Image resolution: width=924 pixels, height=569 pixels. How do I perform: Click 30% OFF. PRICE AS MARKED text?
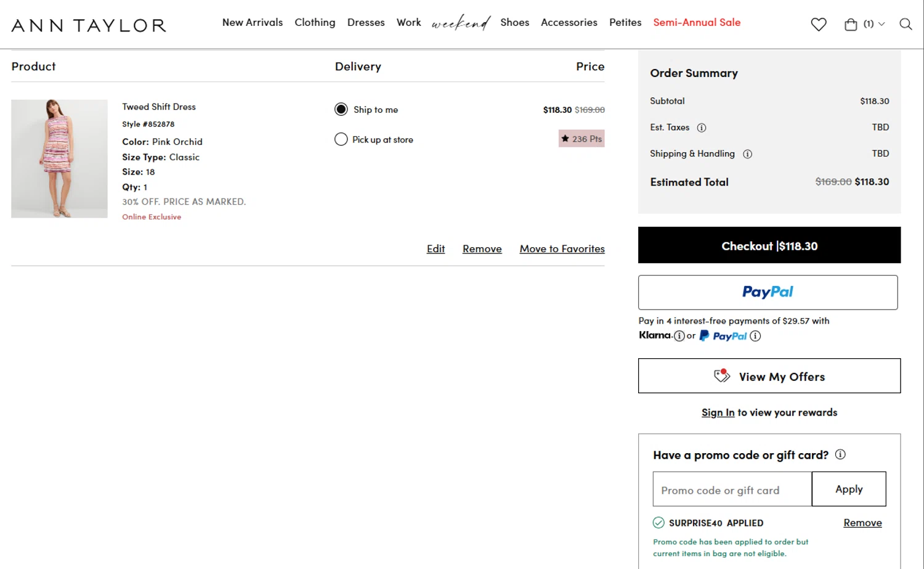(x=184, y=202)
